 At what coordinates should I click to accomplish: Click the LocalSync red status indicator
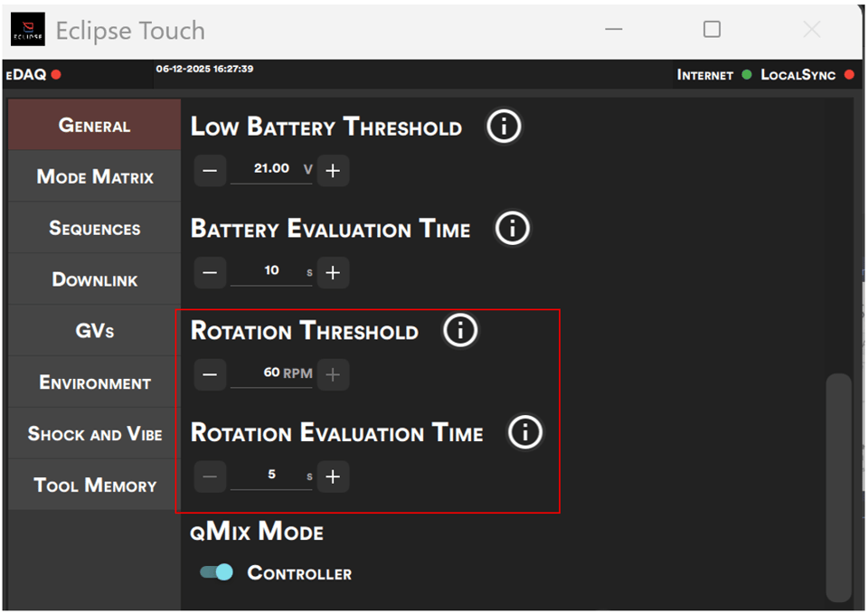[849, 74]
